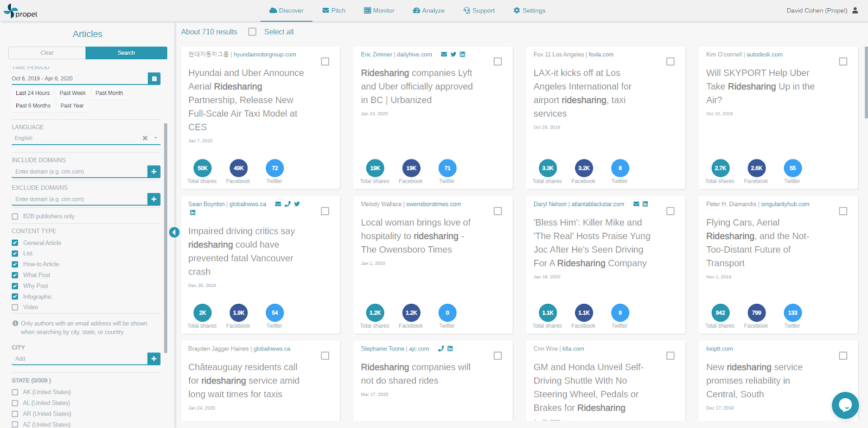The width and height of the screenshot is (868, 428).
Task: Open 'Ridesharing companies Lyft and Uber' article
Action: 417,86
